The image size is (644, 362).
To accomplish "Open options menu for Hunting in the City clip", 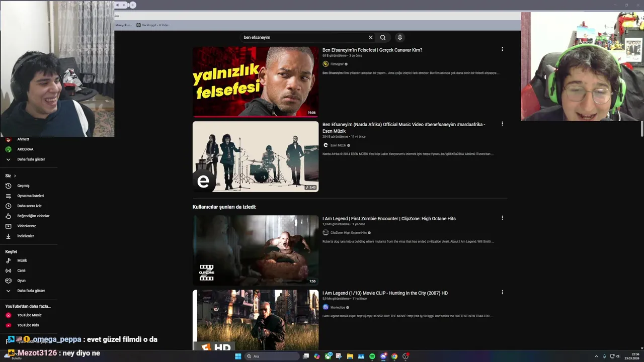I will click(x=502, y=292).
